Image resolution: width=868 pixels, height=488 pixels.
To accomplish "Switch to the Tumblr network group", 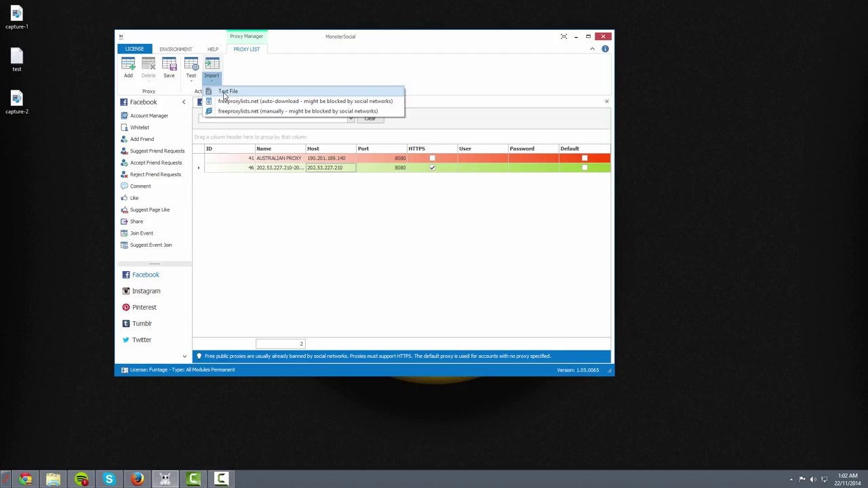I will 142,323.
